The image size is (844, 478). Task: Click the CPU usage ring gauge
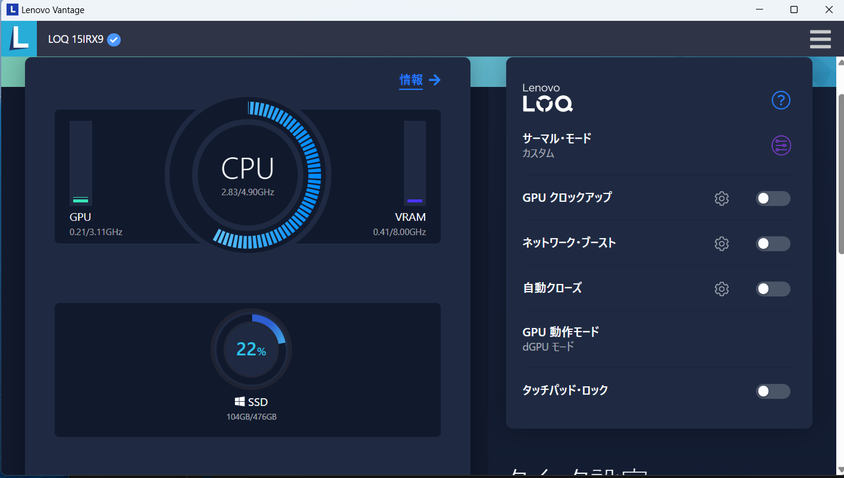(248, 175)
